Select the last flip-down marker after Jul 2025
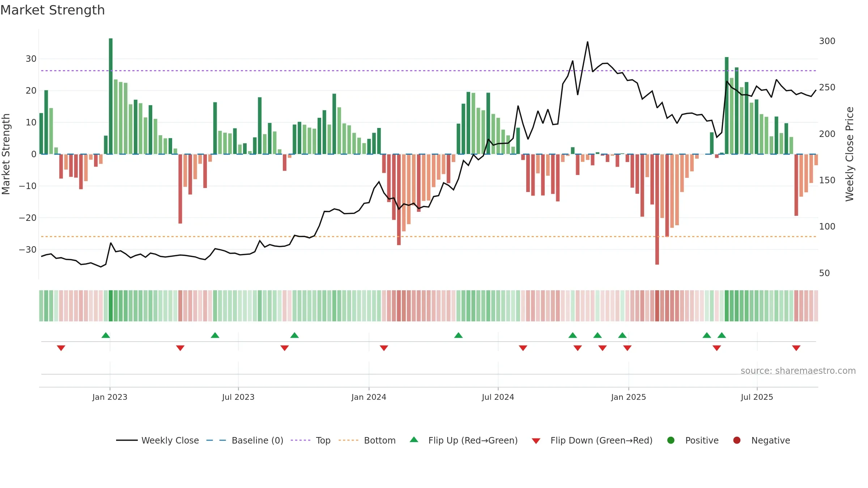 (x=796, y=348)
